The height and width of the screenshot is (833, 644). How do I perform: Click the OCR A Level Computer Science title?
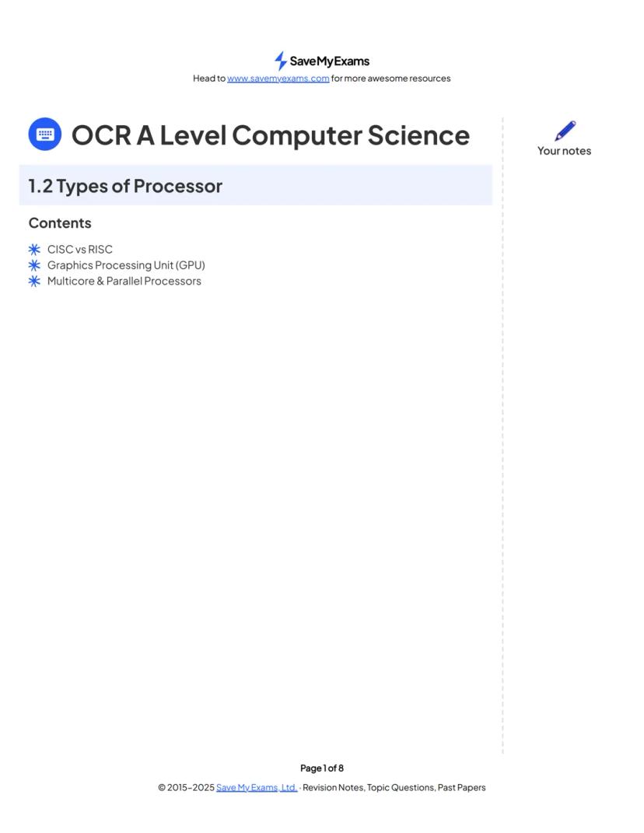(270, 135)
